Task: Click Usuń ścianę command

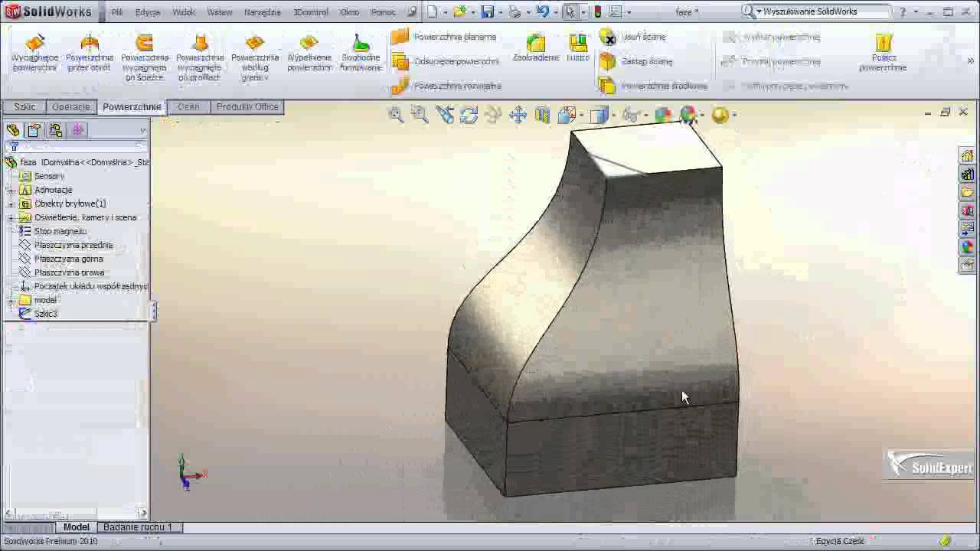Action: (632, 37)
